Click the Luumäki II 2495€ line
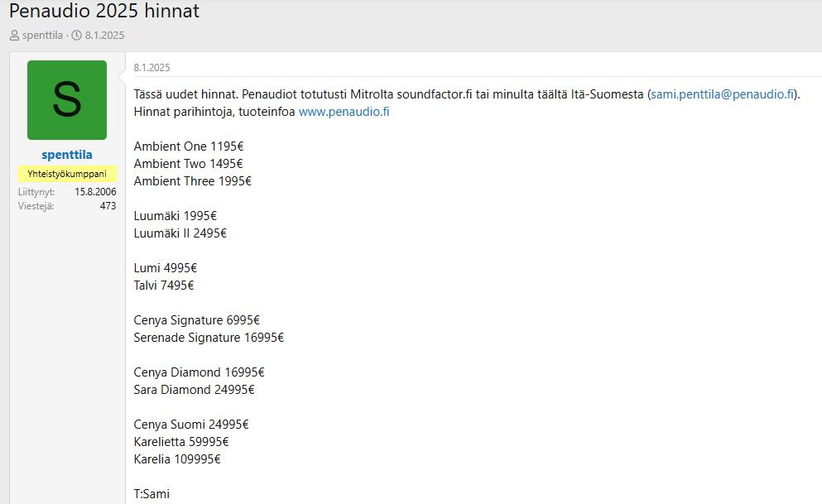Viewport: 822px width, 504px height. click(x=180, y=233)
